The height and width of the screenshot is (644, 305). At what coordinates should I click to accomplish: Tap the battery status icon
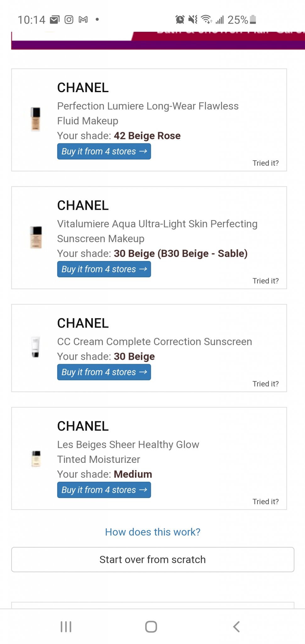click(253, 20)
